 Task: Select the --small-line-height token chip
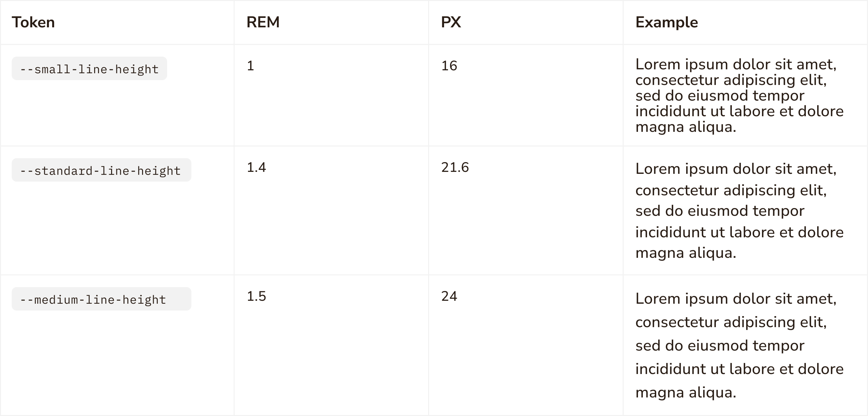click(89, 69)
